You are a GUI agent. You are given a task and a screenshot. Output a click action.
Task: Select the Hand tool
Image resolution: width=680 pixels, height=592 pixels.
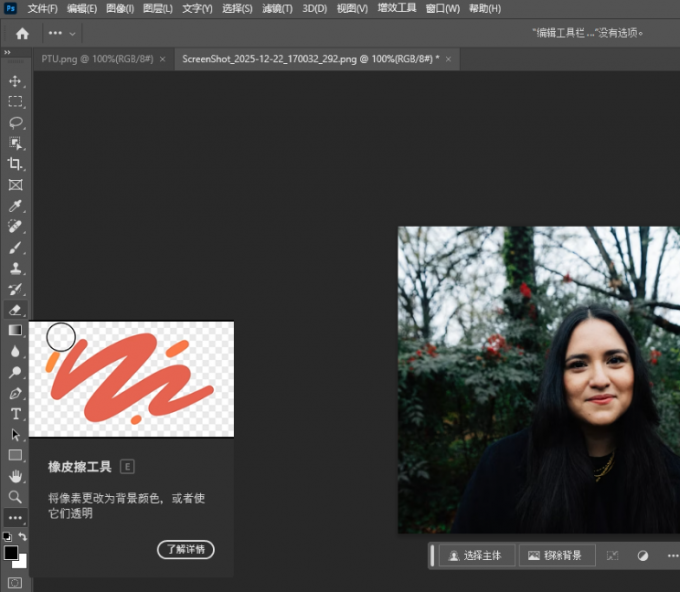(x=15, y=476)
